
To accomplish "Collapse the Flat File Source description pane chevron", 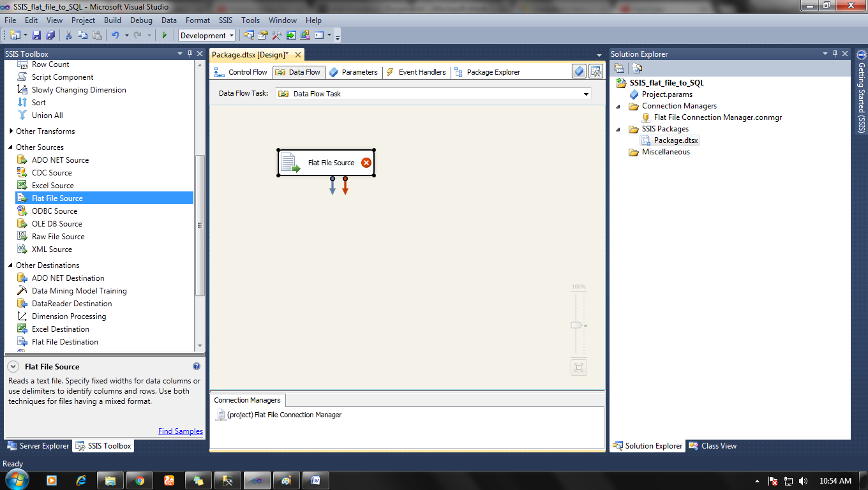I will pyautogui.click(x=13, y=367).
